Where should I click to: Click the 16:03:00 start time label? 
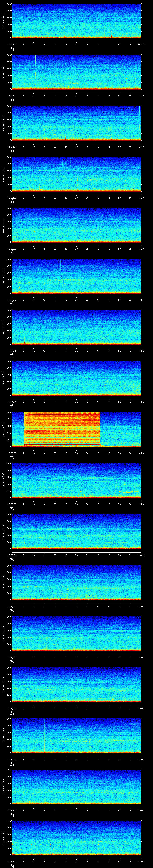pos(12,249)
